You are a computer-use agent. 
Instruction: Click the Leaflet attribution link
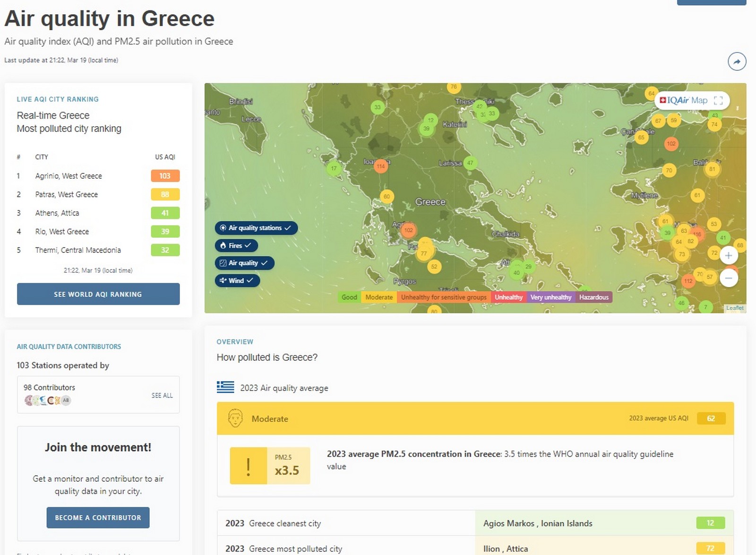[734, 308]
